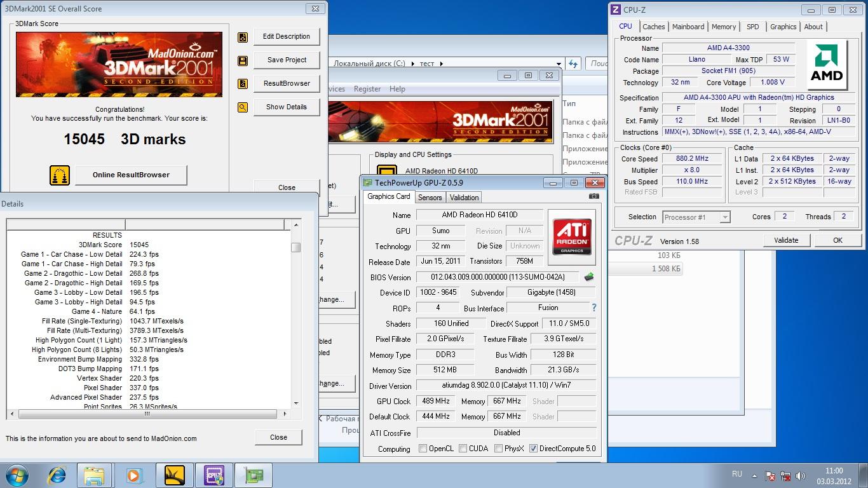Click OK in the CPU-Z window

837,240
